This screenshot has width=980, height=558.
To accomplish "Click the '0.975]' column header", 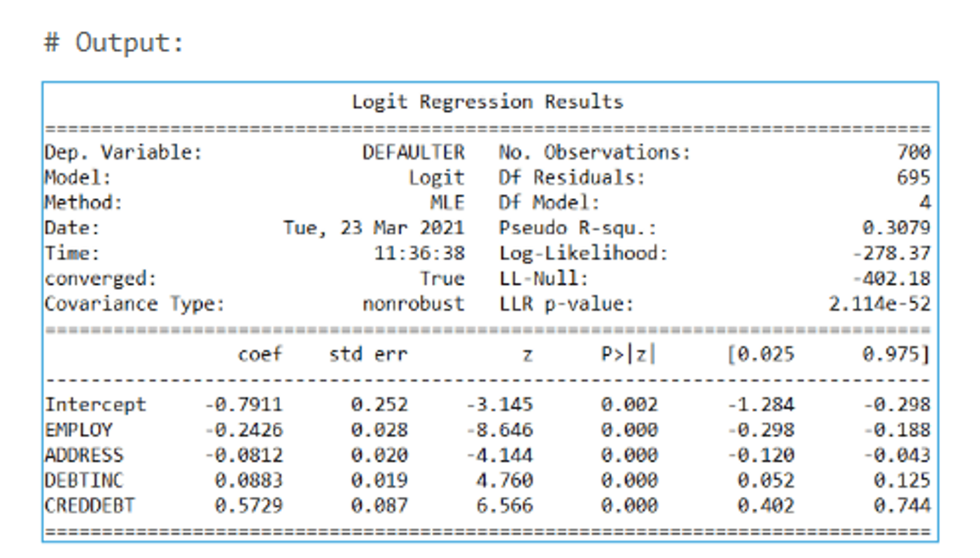I will click(x=897, y=354).
